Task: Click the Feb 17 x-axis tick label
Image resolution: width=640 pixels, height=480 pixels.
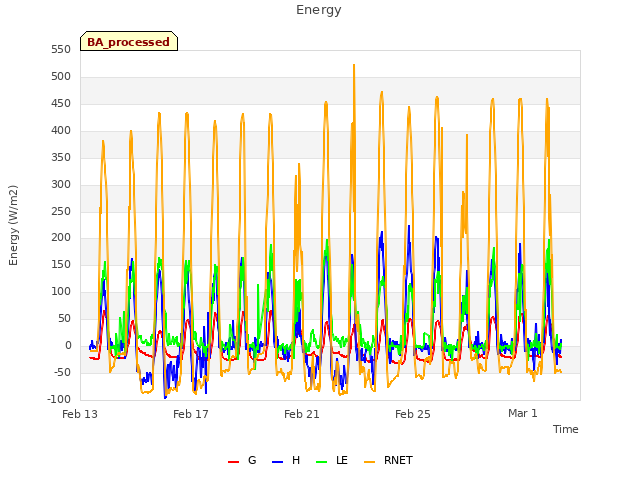Action: click(191, 414)
